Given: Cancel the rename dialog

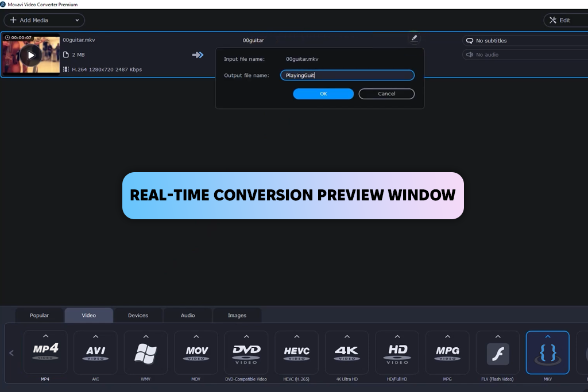Looking at the screenshot, I should point(386,94).
